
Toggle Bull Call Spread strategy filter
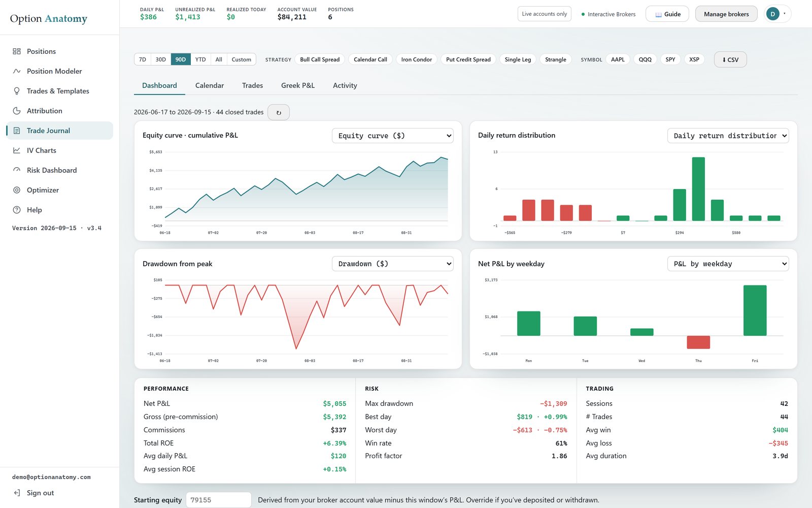[x=320, y=59]
